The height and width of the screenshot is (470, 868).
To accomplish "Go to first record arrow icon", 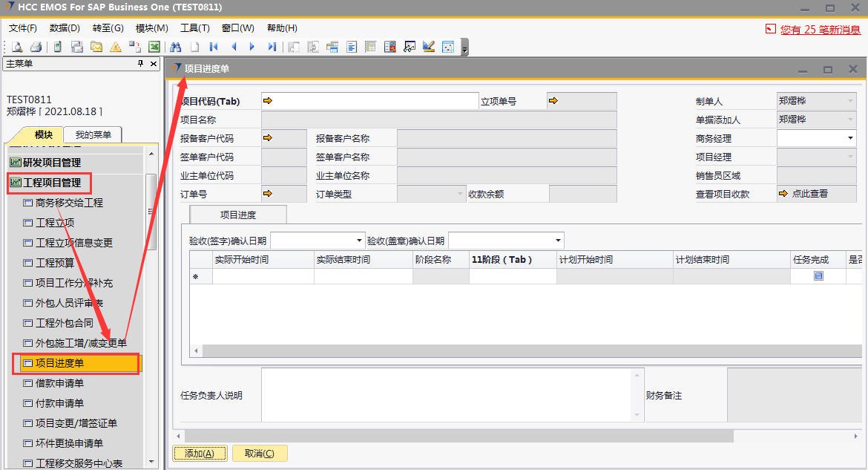I will pos(214,47).
